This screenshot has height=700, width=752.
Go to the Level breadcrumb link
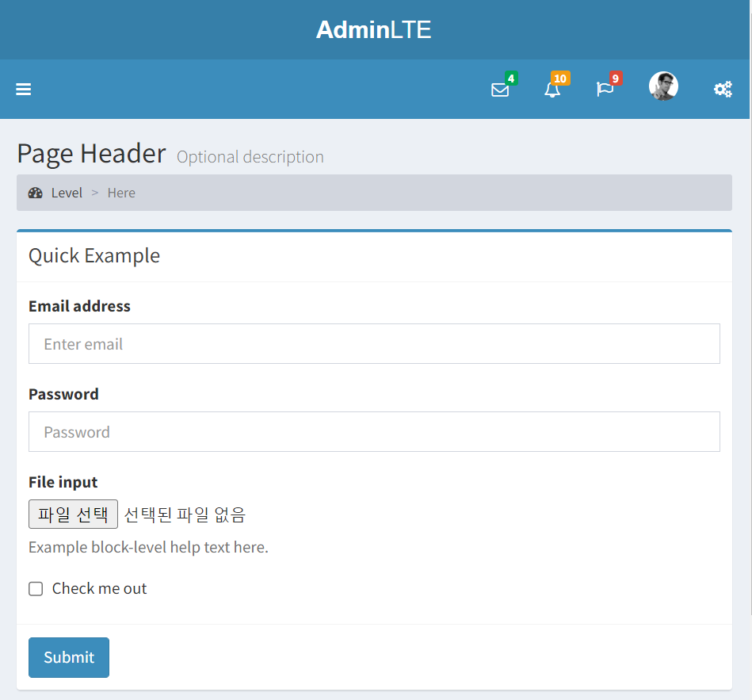67,193
